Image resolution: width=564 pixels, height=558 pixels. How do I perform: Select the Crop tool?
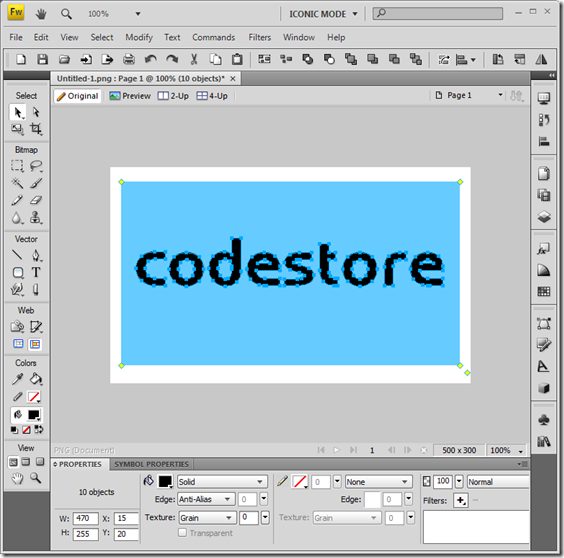(x=36, y=129)
